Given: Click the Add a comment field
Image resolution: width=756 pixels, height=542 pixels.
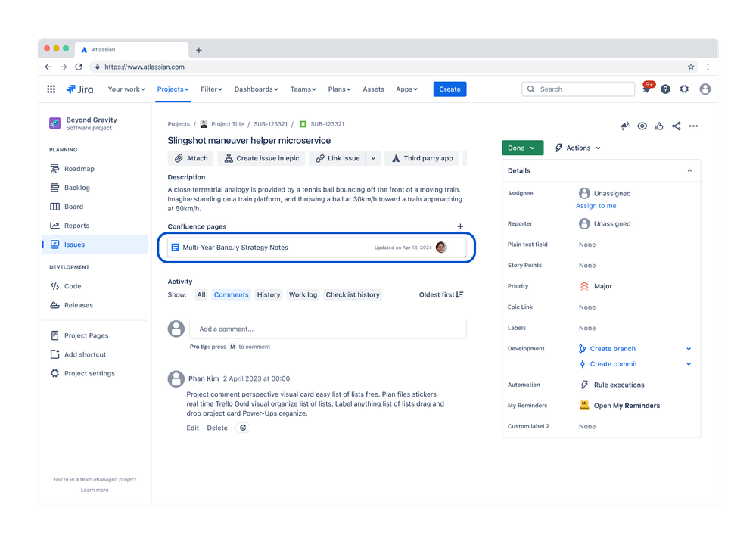Looking at the screenshot, I should click(328, 328).
